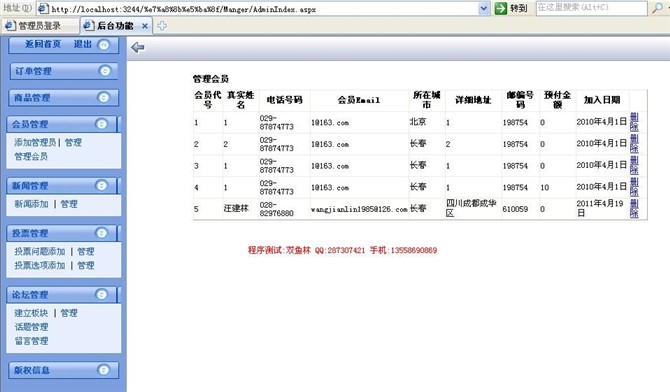Collapse the sidebar with the round arrow beside 退出
The image size is (670, 392).
pos(103,44)
